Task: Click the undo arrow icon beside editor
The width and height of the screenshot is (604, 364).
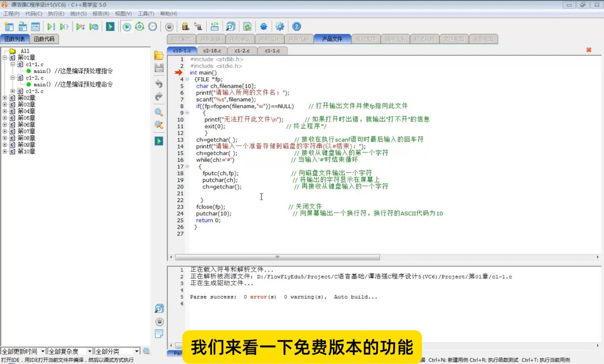Action: (x=159, y=84)
